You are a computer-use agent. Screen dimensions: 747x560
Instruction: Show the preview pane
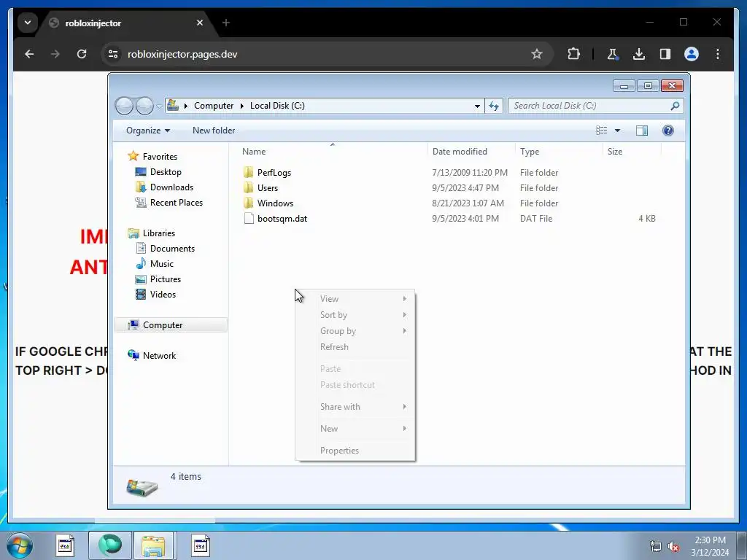click(x=642, y=131)
